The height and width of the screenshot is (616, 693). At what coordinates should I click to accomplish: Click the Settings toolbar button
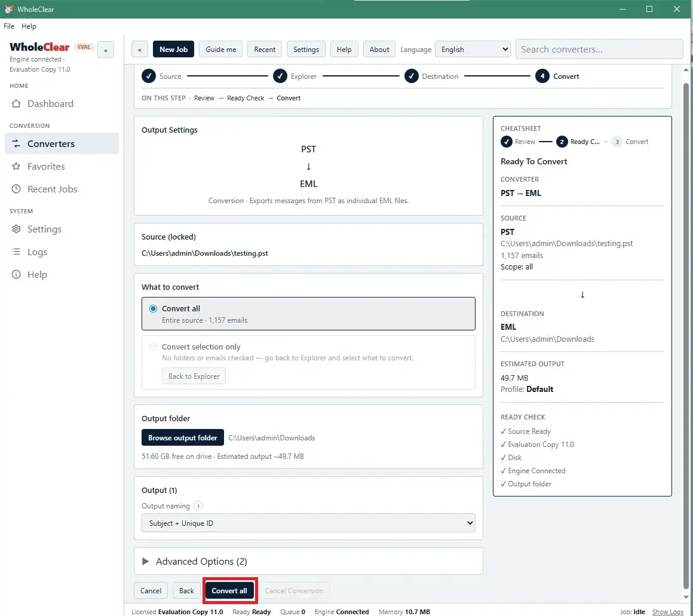pos(306,50)
